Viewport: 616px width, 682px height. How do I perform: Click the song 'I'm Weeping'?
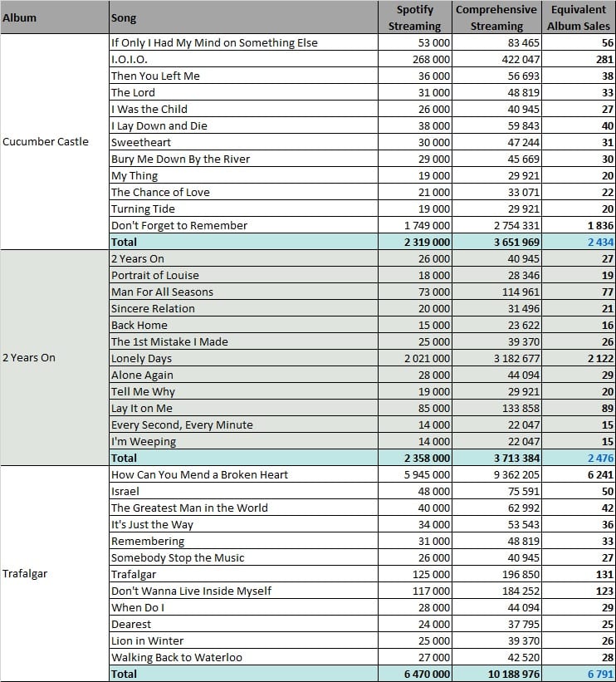[243, 441]
